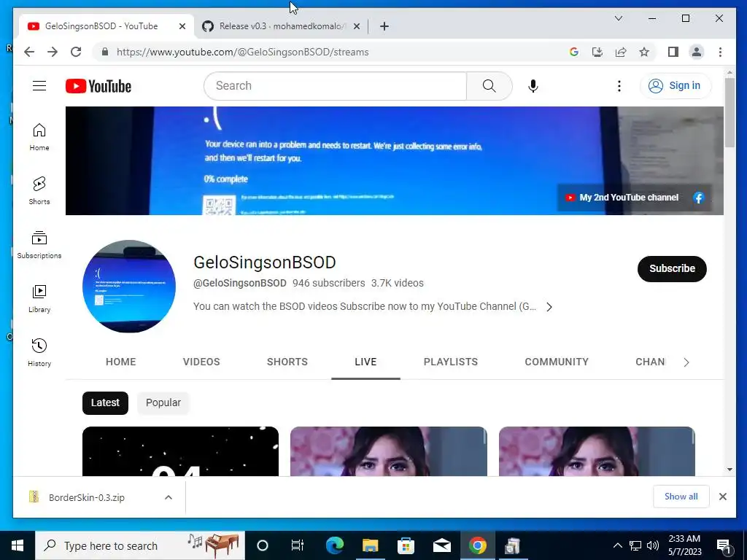Share this page via share icon
747x560 pixels.
pyautogui.click(x=620, y=52)
